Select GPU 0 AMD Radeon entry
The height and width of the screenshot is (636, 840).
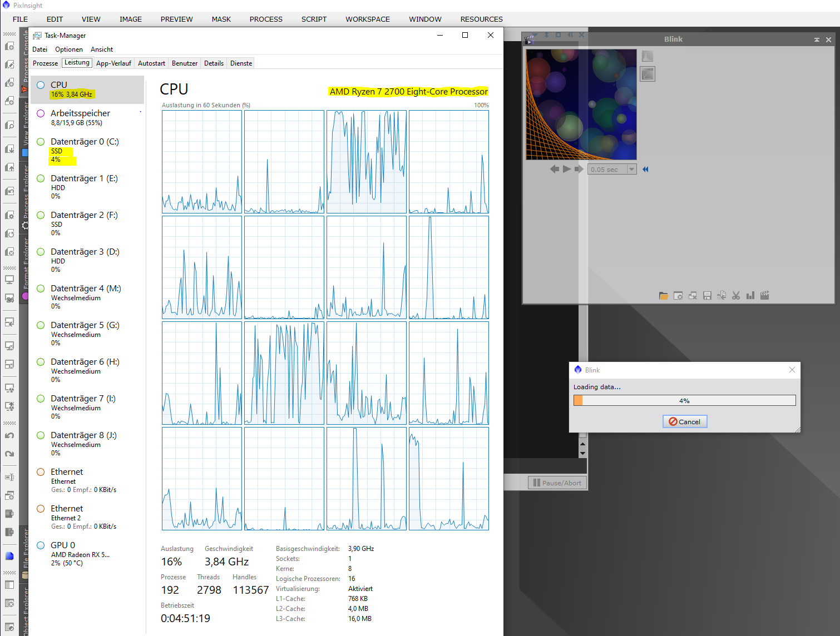88,553
